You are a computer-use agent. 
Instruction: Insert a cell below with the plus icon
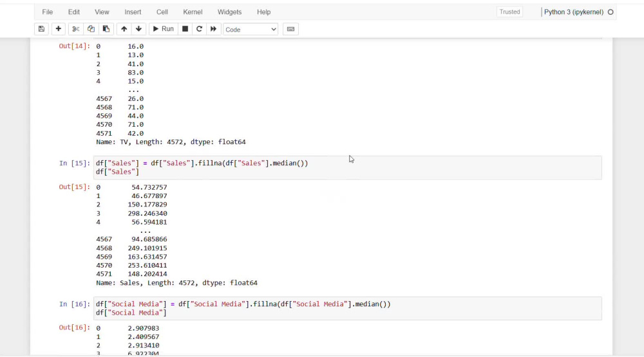pos(59,29)
